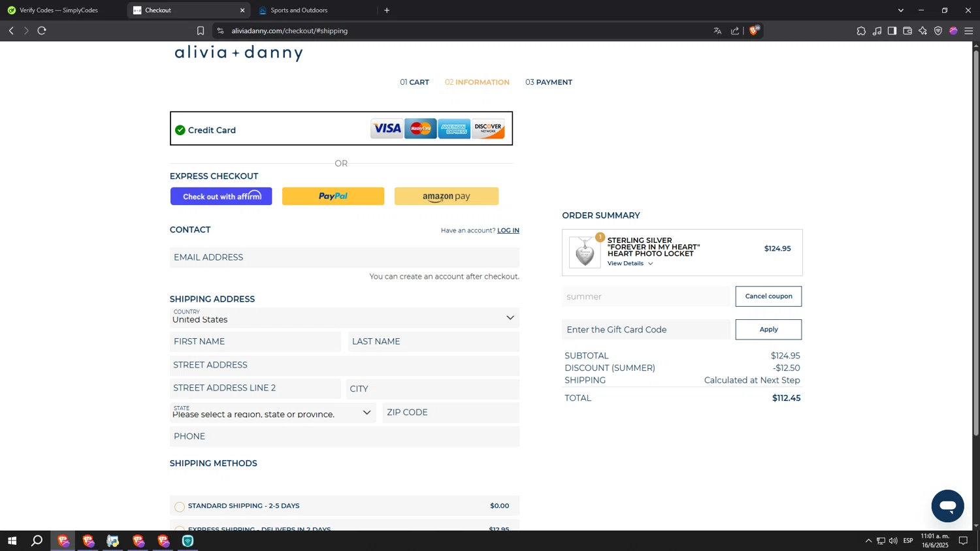The height and width of the screenshot is (551, 980).
Task: View site information icon in address bar
Action: tap(220, 31)
